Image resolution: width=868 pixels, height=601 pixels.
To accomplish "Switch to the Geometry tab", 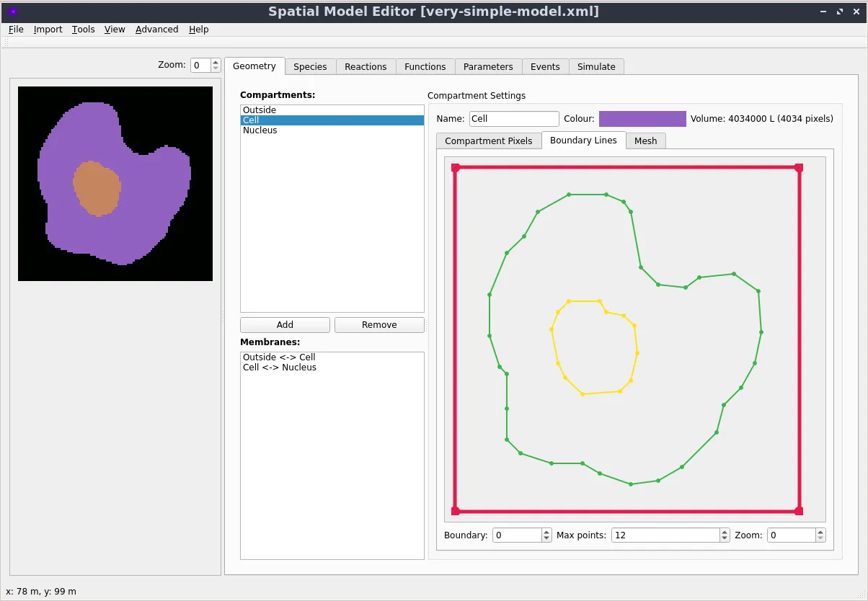I will tap(254, 66).
